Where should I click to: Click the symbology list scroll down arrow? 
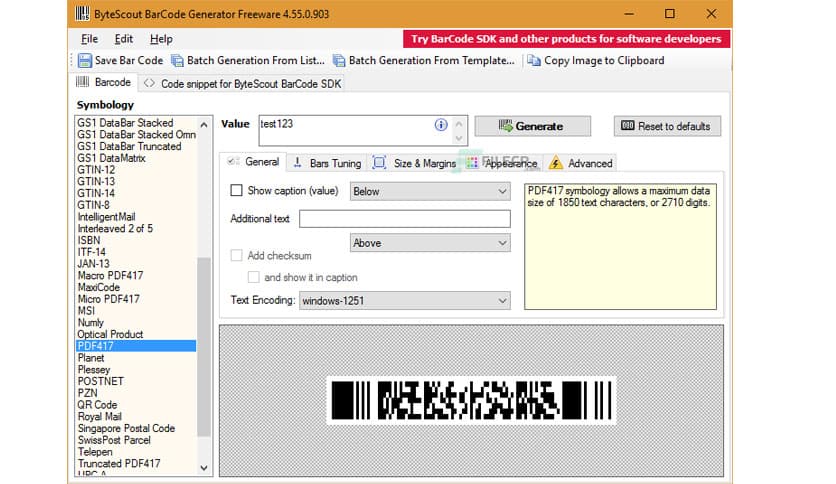204,468
